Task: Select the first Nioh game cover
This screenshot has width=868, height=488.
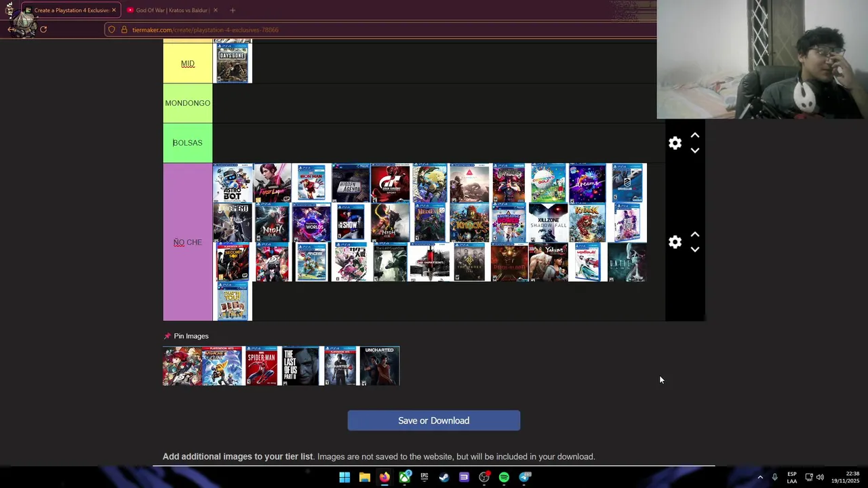Action: [272, 222]
